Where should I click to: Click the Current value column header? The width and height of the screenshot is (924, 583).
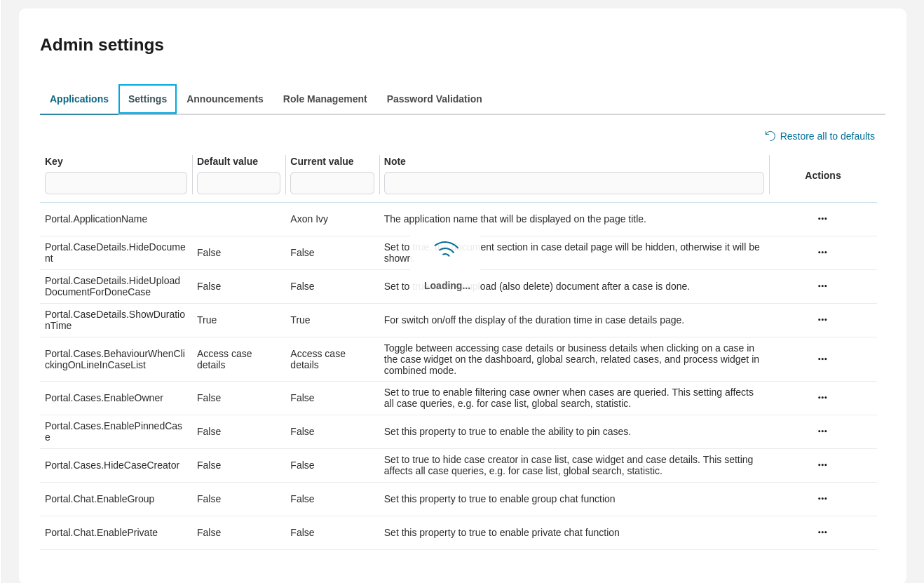[x=322, y=161]
